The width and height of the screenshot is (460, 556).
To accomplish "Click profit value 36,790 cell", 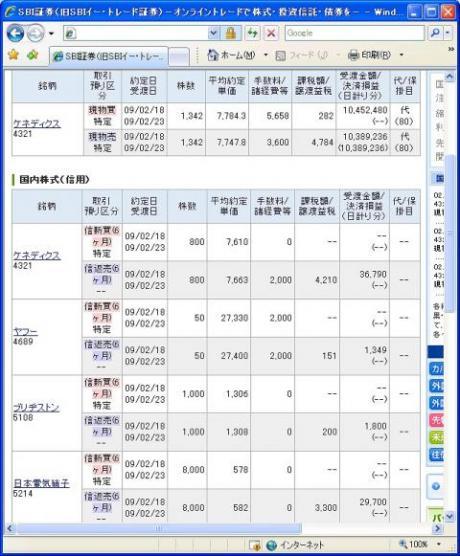I will [x=373, y=274].
